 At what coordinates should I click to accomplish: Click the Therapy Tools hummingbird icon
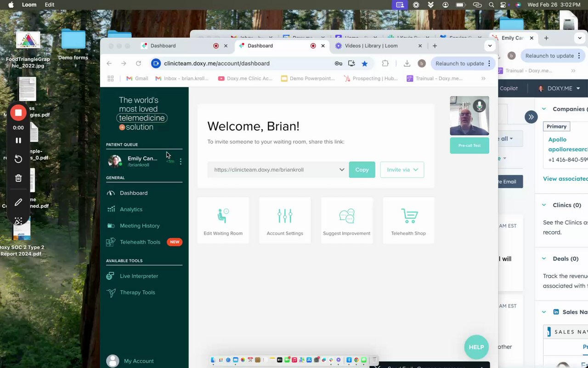111,293
